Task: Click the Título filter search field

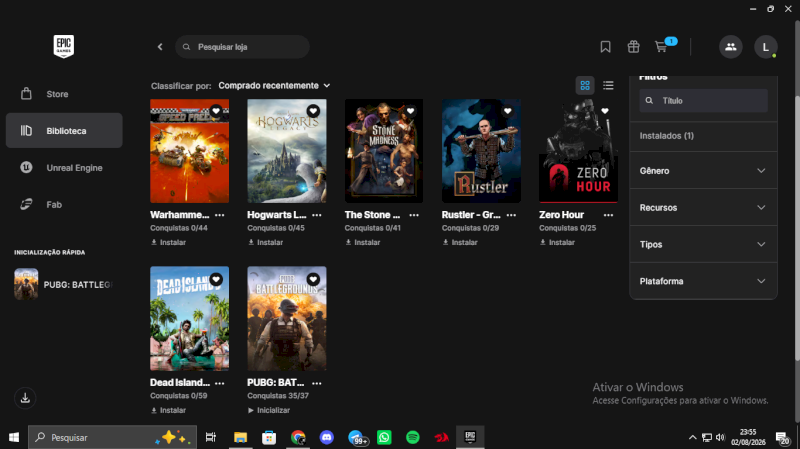Action: click(704, 101)
